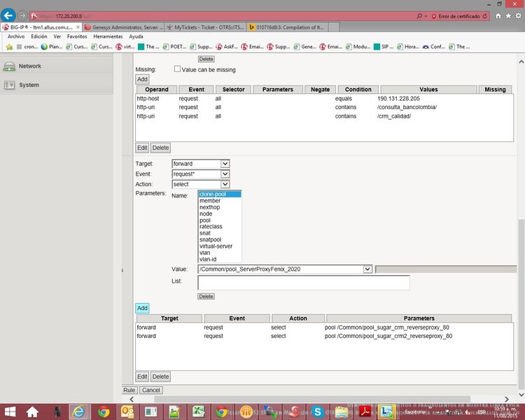The image size is (525, 420).
Task: Open Internet Explorer from the taskbar
Action: coord(78,412)
